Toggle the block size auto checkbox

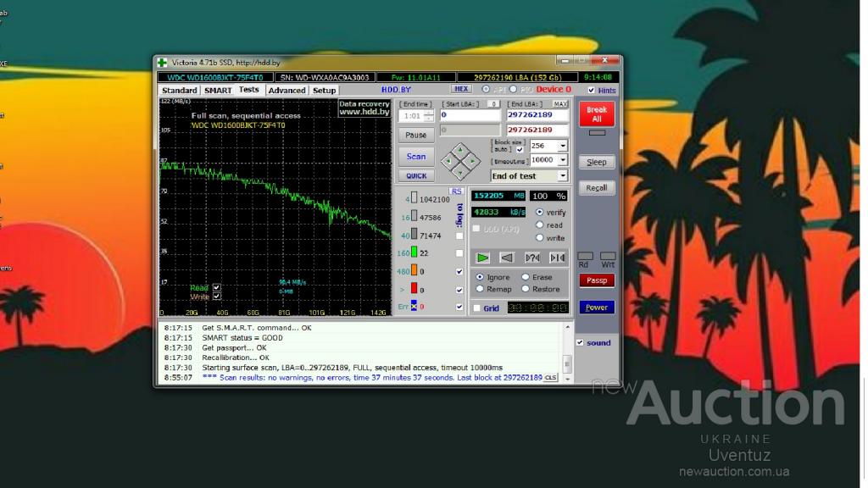pyautogui.click(x=520, y=149)
